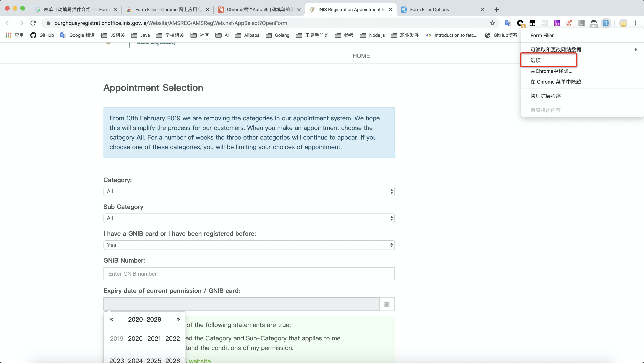Click the GNIB Number input field
Image resolution: width=644 pixels, height=363 pixels.
pos(249,273)
